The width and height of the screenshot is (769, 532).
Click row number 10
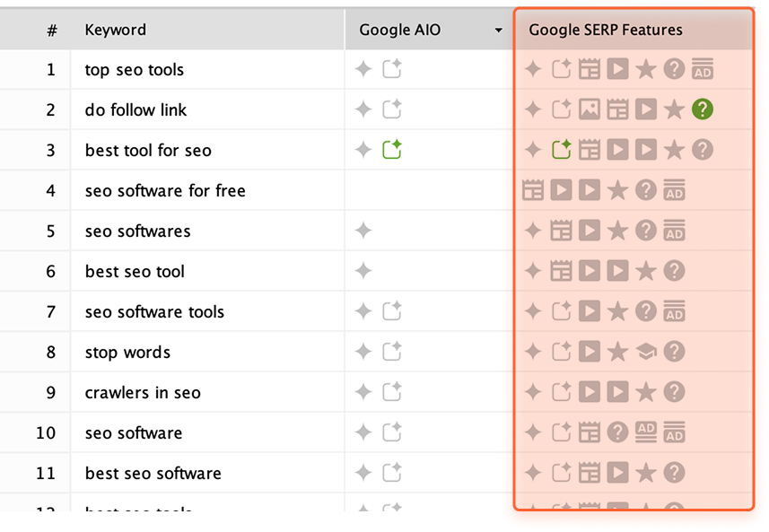46,433
